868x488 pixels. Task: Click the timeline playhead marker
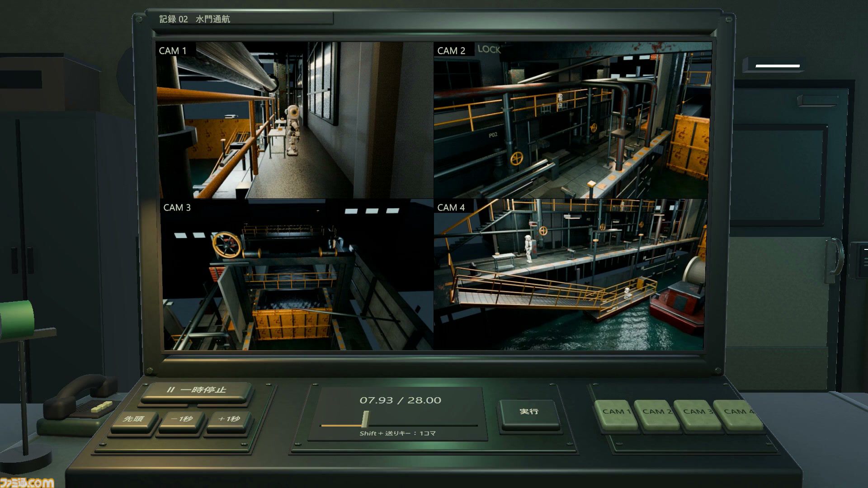click(365, 419)
